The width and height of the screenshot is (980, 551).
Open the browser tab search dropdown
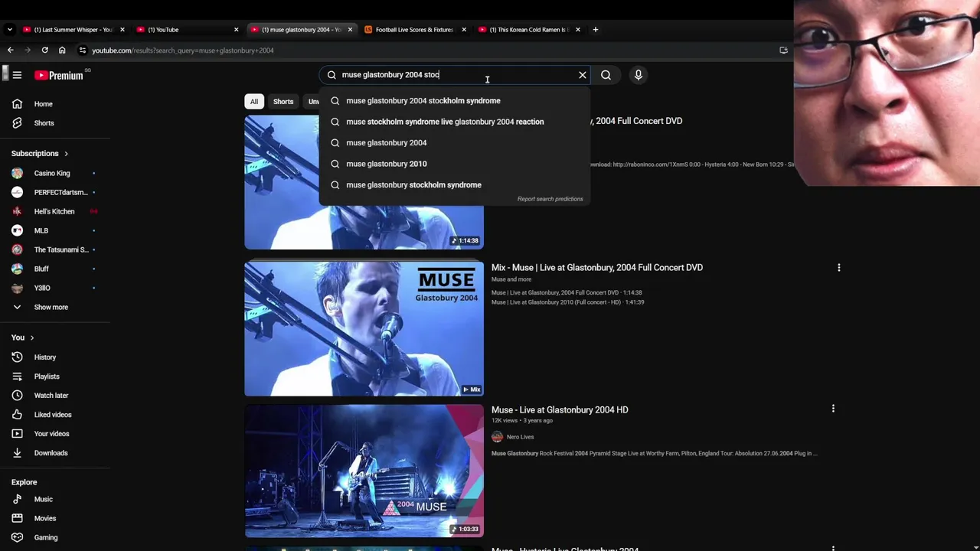(x=9, y=30)
